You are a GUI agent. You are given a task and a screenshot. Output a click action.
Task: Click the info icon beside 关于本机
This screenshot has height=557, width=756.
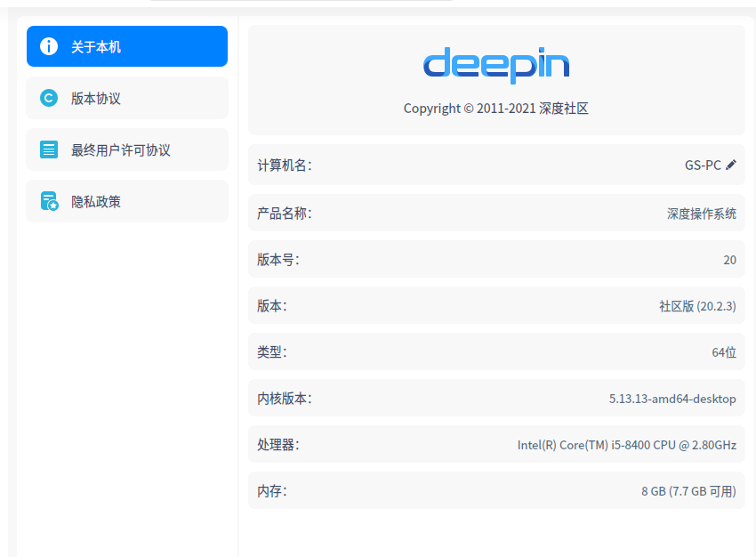[x=49, y=46]
